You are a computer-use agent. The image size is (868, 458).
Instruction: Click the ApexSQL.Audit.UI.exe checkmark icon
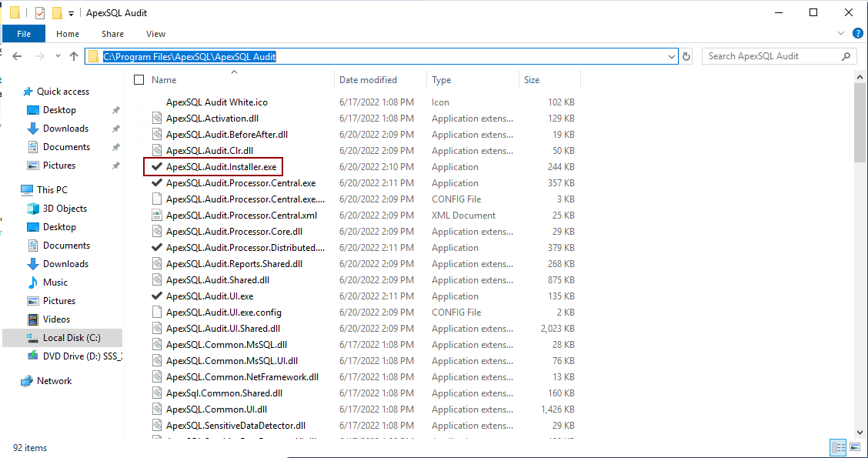click(x=156, y=296)
